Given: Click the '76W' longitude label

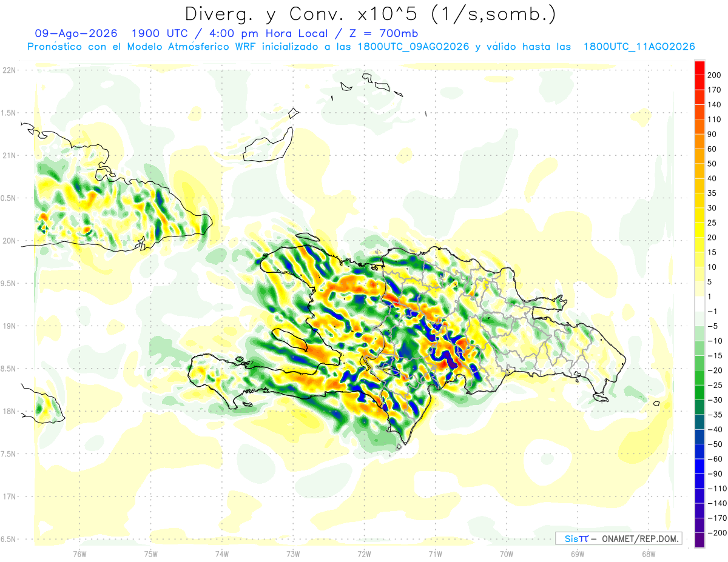Looking at the screenshot, I should (79, 554).
